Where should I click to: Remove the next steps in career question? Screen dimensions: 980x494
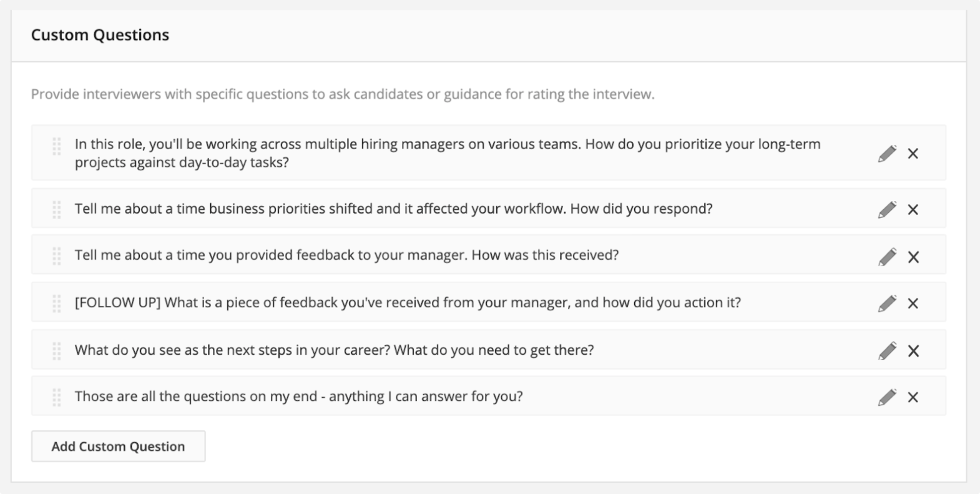tap(913, 351)
